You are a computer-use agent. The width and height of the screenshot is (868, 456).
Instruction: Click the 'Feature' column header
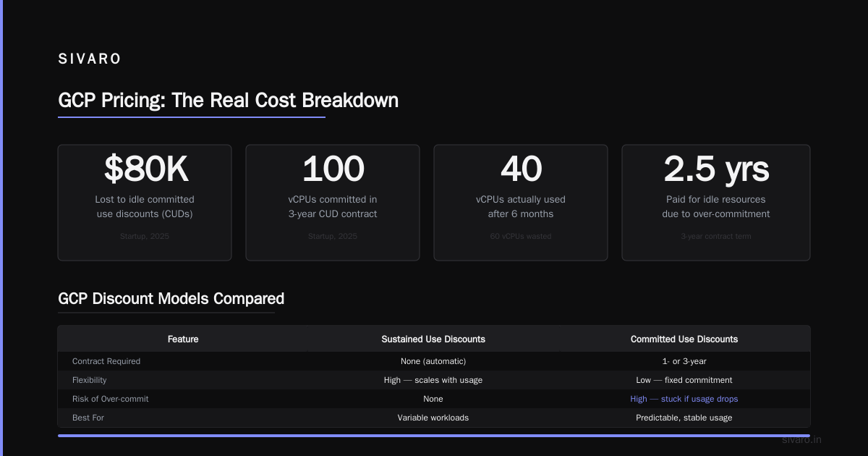[183, 339]
